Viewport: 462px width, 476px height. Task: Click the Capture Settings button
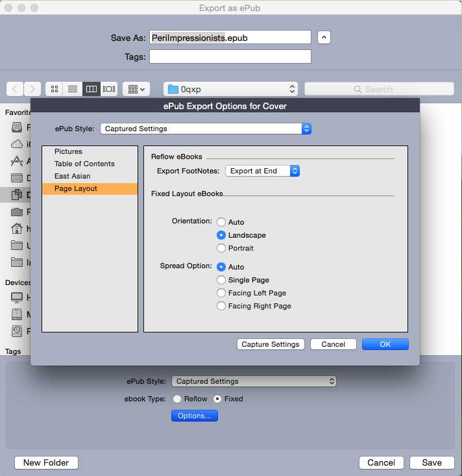coord(271,344)
